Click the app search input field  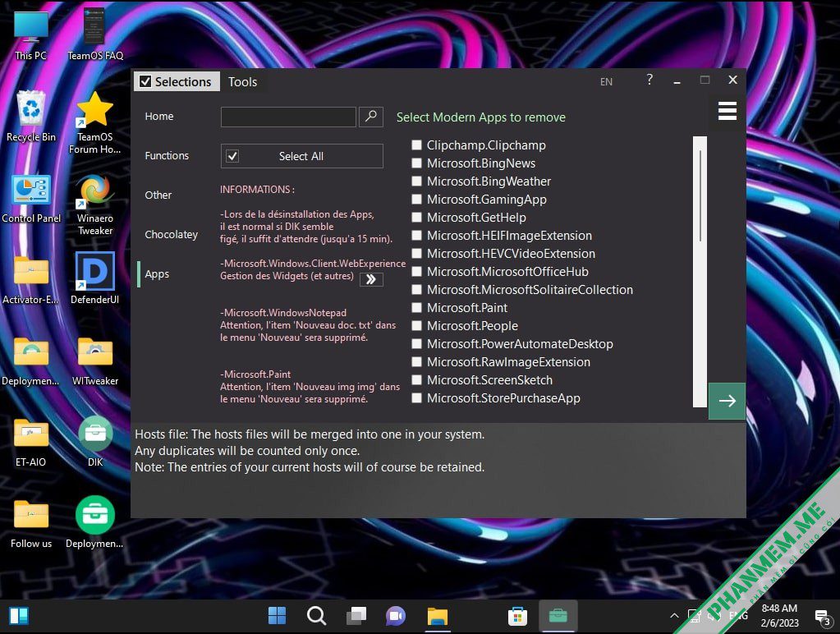point(288,117)
